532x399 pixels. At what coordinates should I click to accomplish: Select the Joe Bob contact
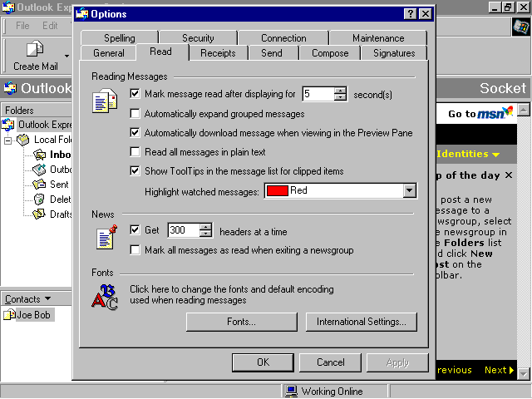click(x=33, y=315)
